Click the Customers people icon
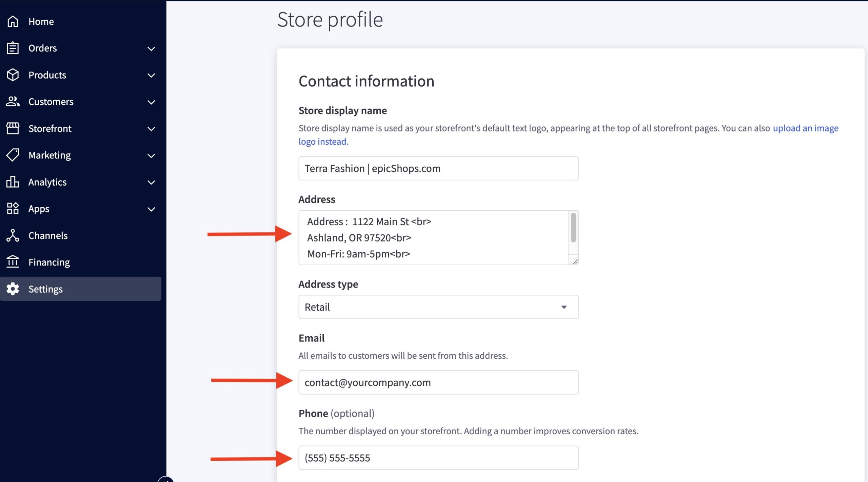This screenshot has width=868, height=482. coord(13,102)
